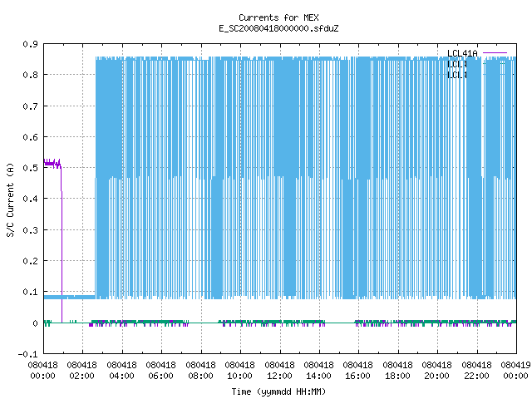Click the x-axis time label "18:00"
The image size is (532, 399).
tap(397, 376)
